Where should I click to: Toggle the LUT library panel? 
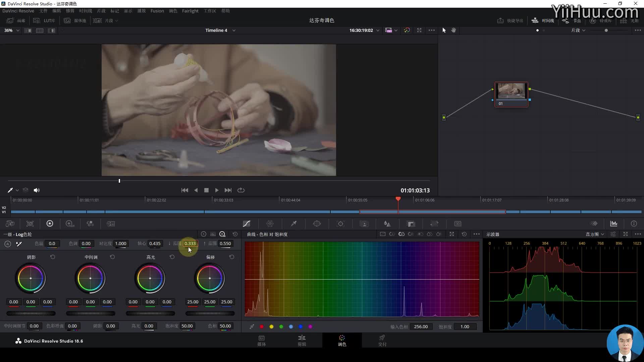point(45,20)
